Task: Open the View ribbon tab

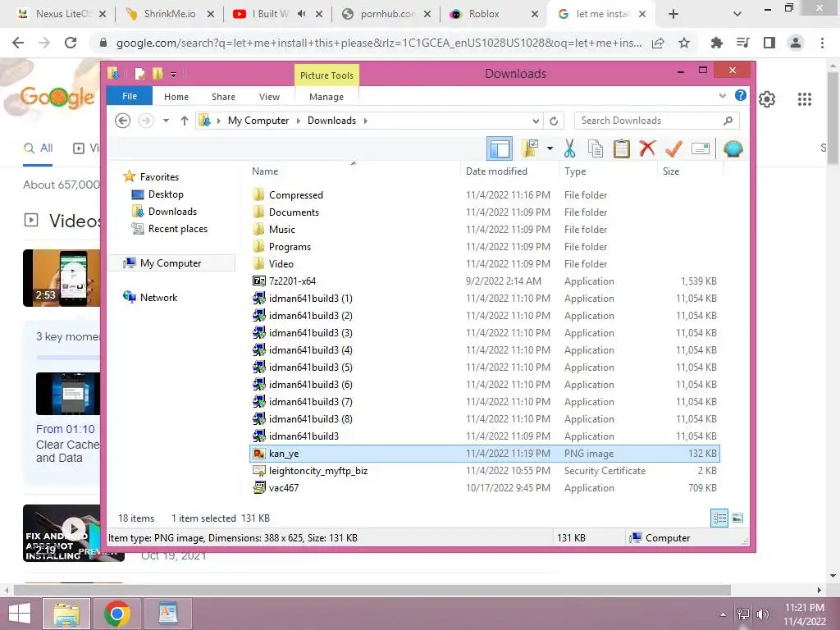Action: point(269,97)
